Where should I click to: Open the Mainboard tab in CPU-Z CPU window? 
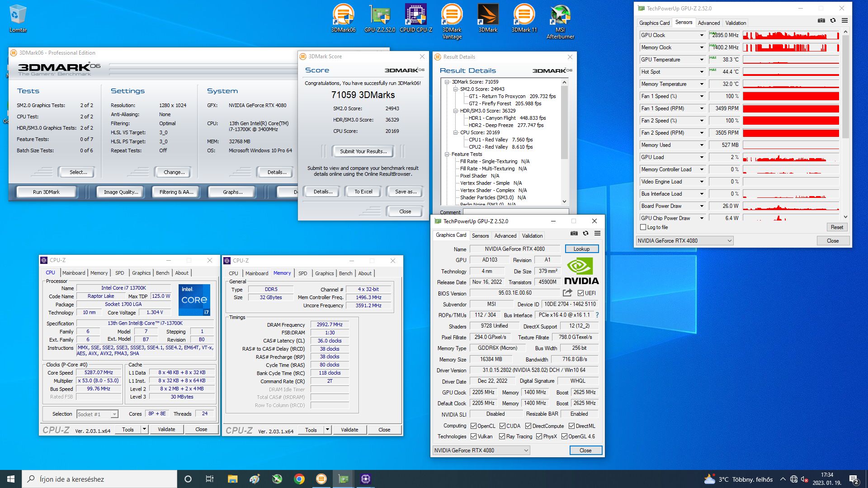pyautogui.click(x=74, y=273)
